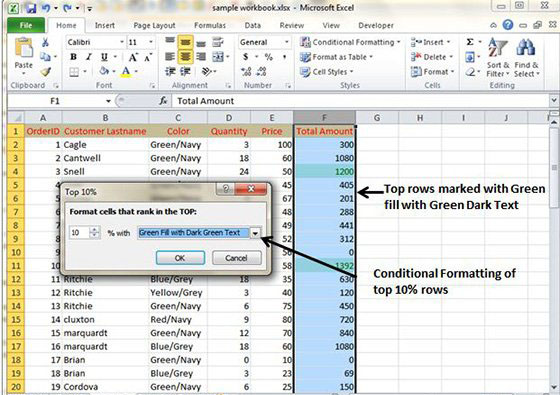This screenshot has width=560, height=395.
Task: Select the Format Painter brush icon
Action: 45,72
